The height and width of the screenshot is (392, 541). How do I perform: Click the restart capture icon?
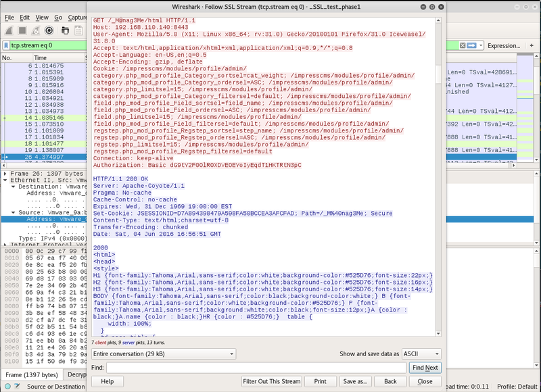coord(36,30)
